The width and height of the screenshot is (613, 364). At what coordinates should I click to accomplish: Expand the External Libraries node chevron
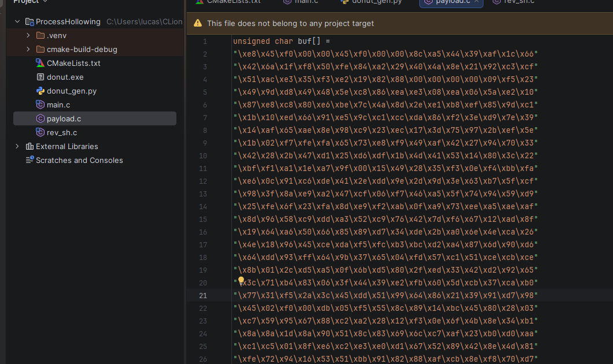pos(17,146)
